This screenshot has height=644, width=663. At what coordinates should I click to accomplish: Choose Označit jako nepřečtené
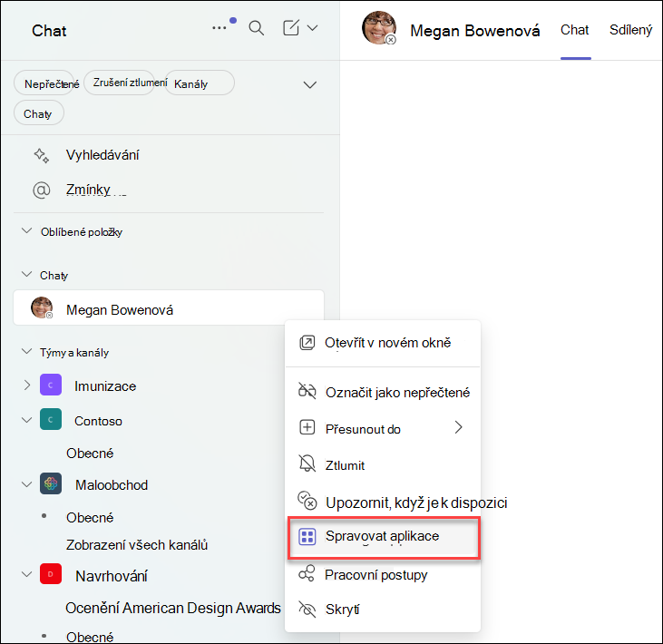pyautogui.click(x=383, y=393)
